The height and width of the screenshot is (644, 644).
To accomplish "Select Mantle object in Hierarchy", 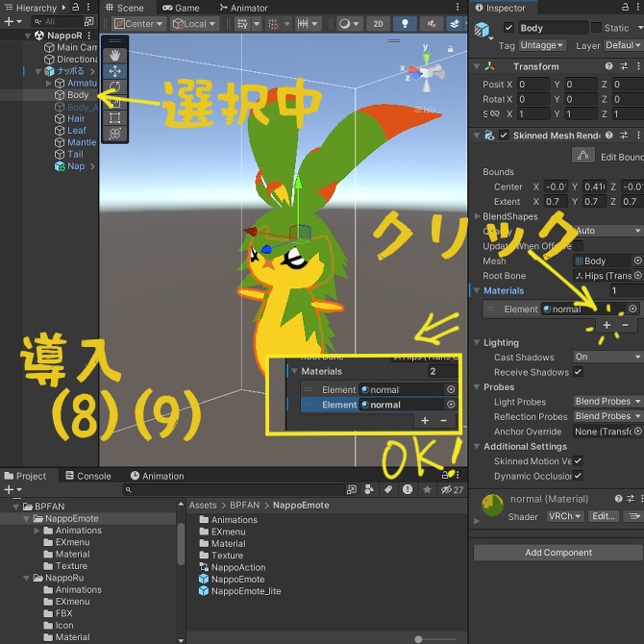I will point(82,142).
